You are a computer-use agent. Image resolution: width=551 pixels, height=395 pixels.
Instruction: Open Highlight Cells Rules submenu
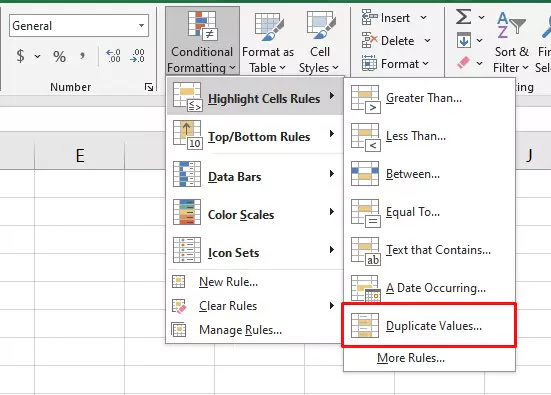pos(254,96)
